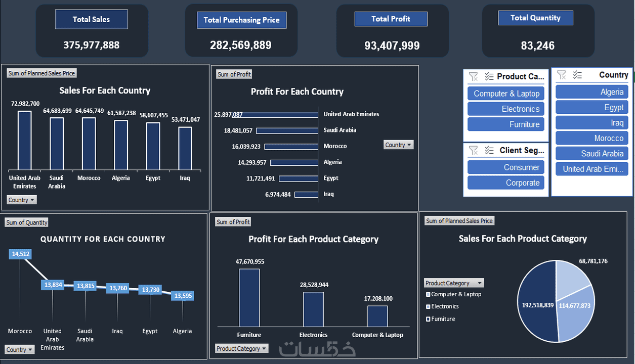Click Sum of Quantity field button
Image resolution: width=635 pixels, height=364 pixels.
[x=27, y=222]
